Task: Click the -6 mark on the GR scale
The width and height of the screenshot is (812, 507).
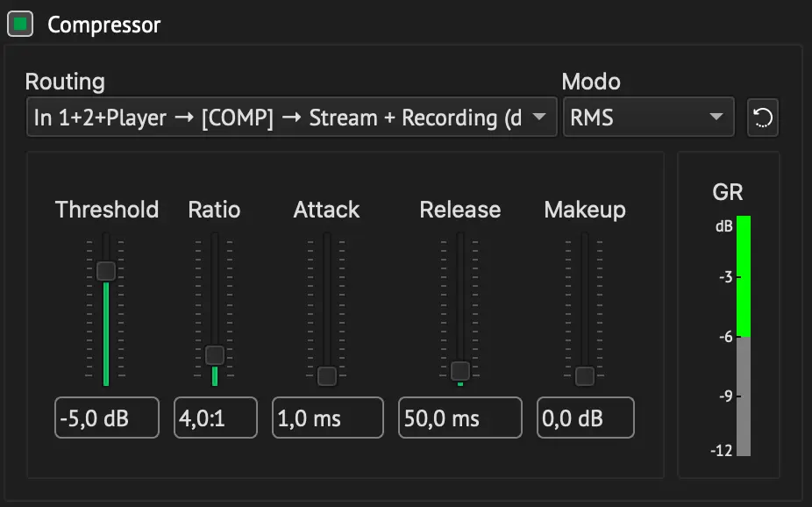Action: point(725,337)
